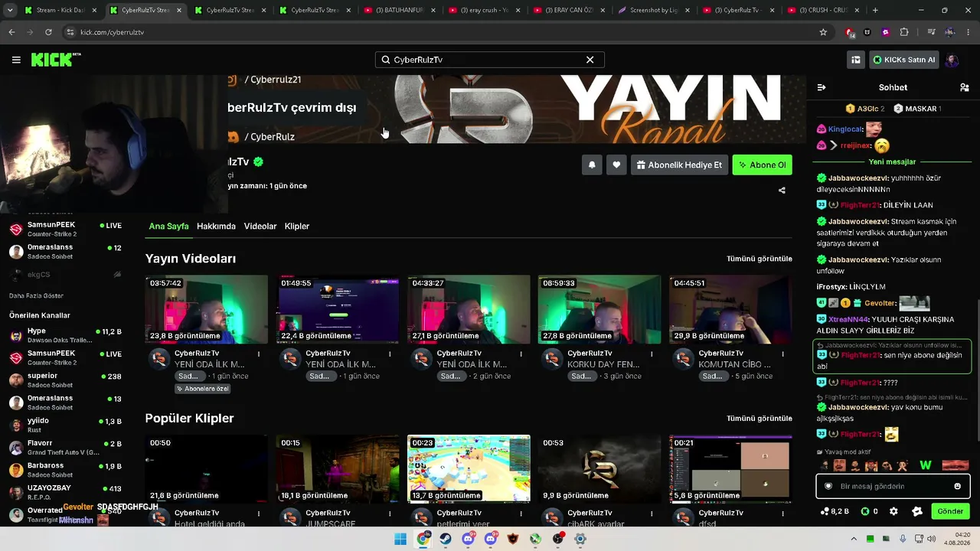Screen dimensions: 980x551
Task: Go back in browser history
Action: tap(11, 32)
